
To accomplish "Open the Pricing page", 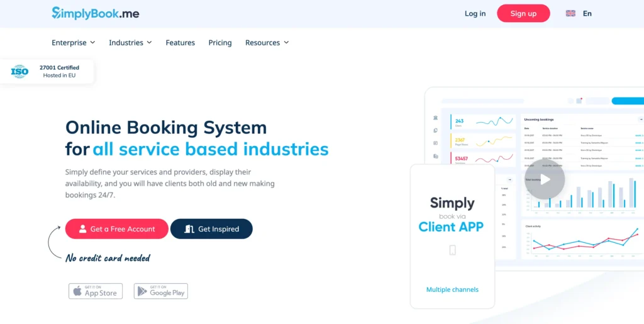I will point(220,43).
